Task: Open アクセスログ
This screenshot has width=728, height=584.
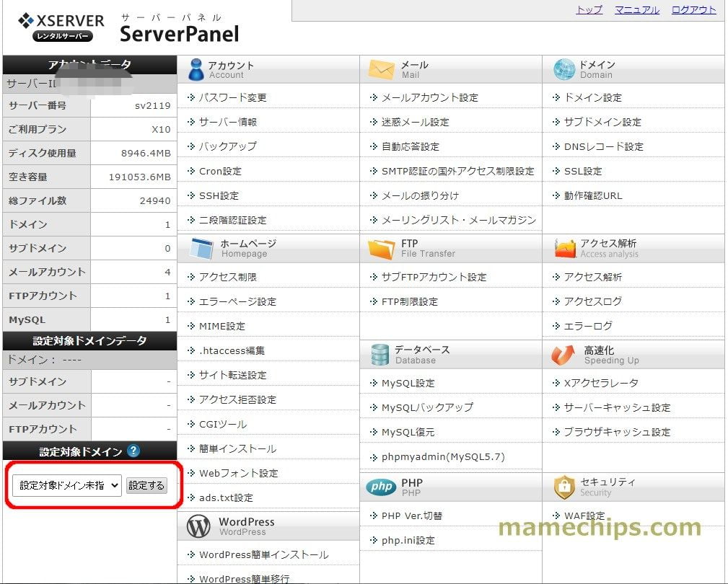Action: [x=592, y=302]
